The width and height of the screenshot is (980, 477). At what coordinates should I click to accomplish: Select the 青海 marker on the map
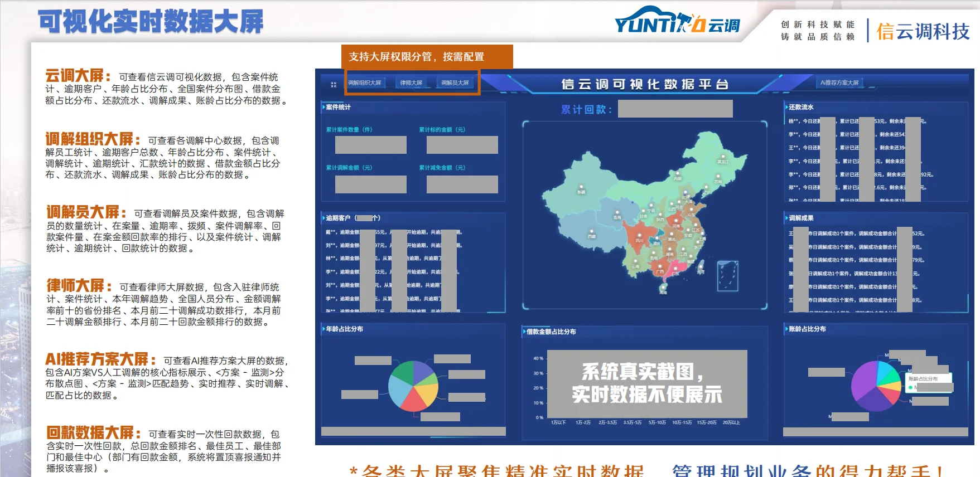coord(617,213)
